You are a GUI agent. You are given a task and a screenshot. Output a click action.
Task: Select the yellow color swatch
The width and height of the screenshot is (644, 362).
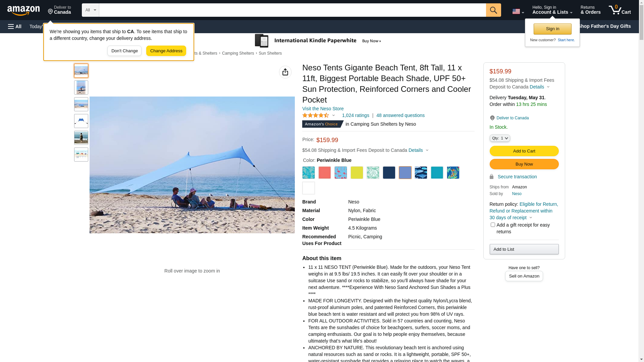pyautogui.click(x=357, y=173)
